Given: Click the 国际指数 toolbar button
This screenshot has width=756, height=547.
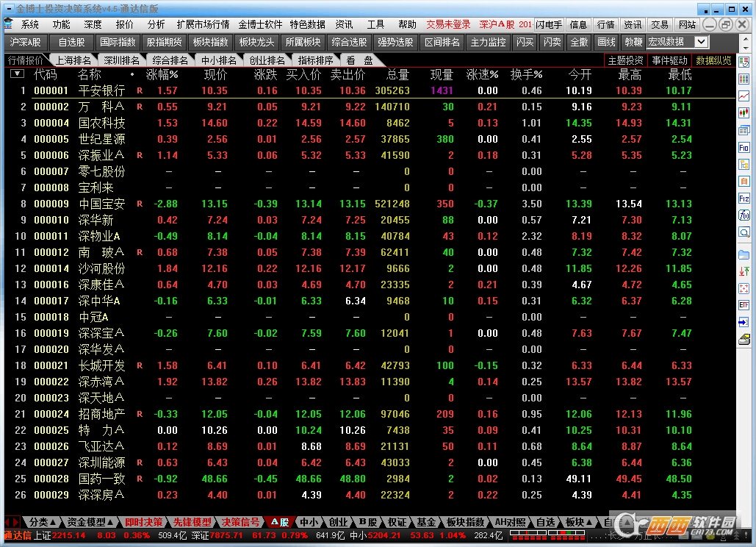Looking at the screenshot, I should pyautogui.click(x=118, y=43).
